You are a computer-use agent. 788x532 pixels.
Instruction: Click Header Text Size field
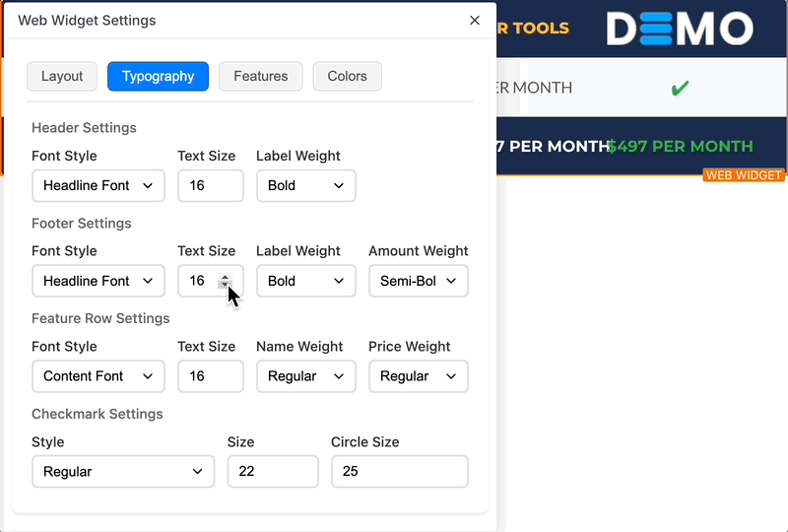[x=211, y=185]
